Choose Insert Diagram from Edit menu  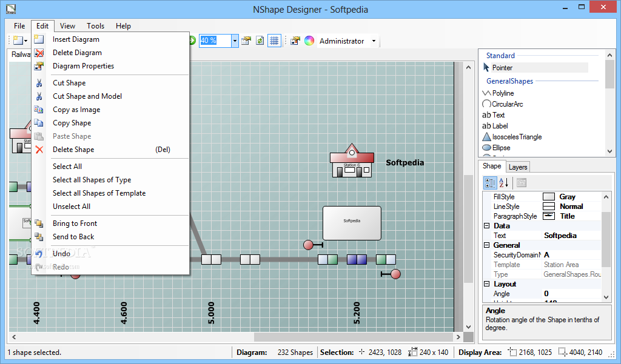point(76,39)
